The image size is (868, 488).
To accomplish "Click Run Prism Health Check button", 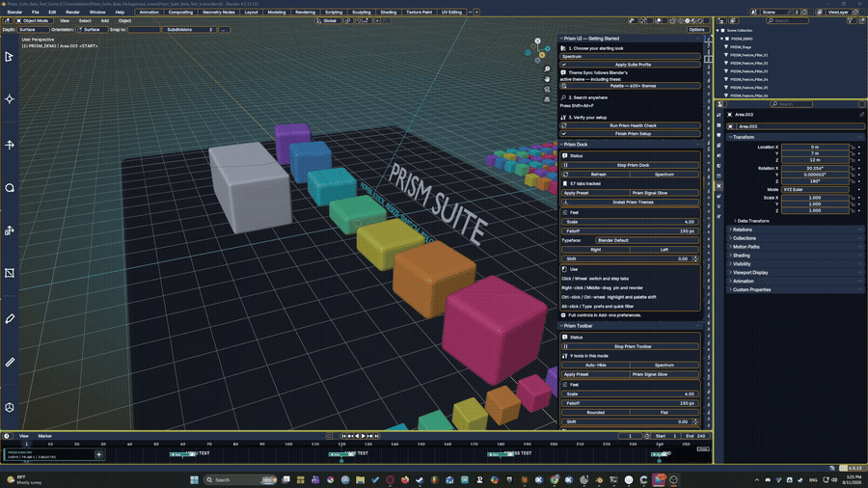I will pos(631,125).
